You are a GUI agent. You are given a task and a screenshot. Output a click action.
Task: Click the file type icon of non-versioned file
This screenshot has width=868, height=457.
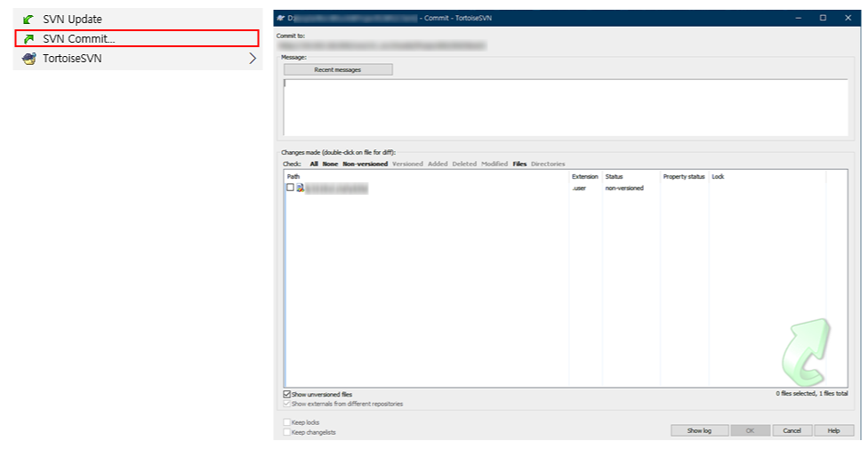coord(300,188)
